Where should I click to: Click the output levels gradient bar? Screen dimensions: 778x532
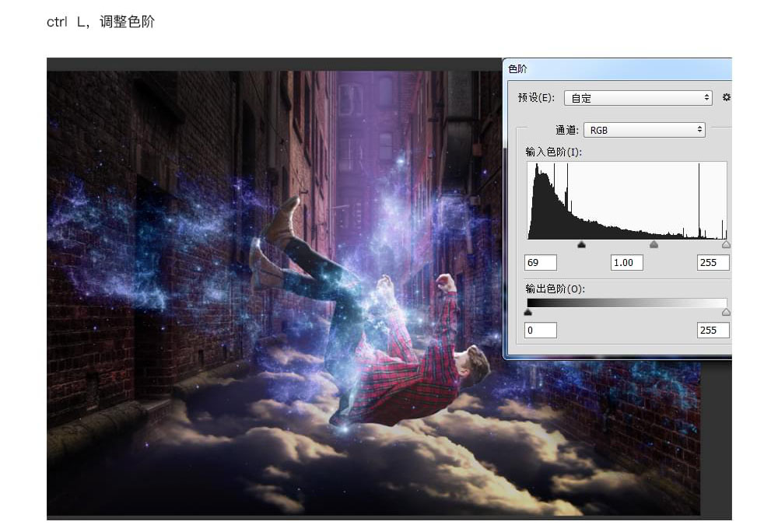627,303
